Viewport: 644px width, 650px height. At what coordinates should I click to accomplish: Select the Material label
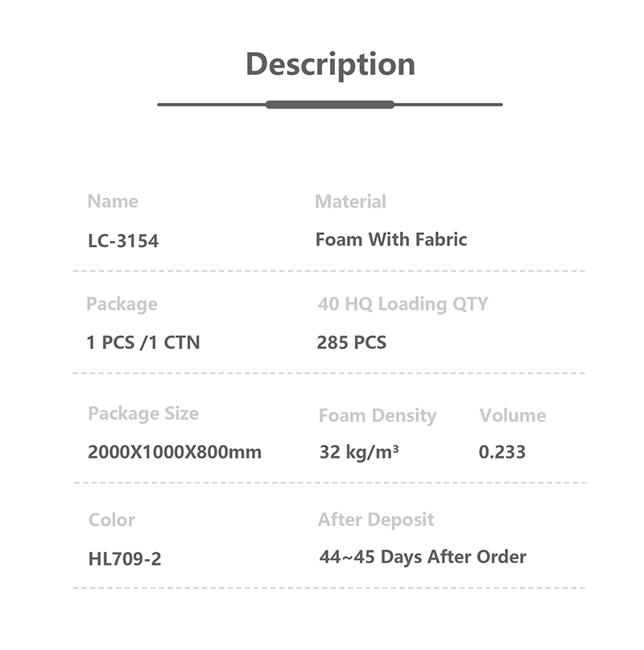pyautogui.click(x=350, y=201)
